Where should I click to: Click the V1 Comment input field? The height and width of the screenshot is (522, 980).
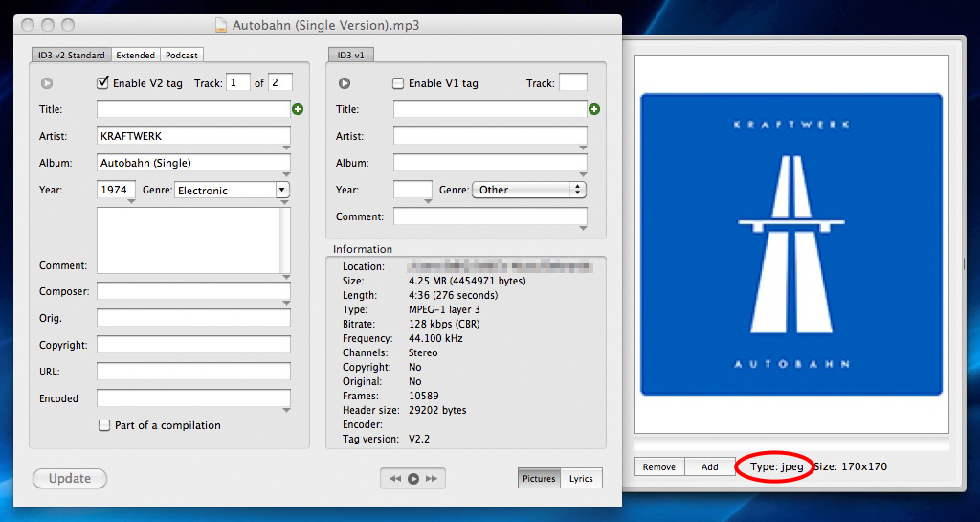coord(491,216)
